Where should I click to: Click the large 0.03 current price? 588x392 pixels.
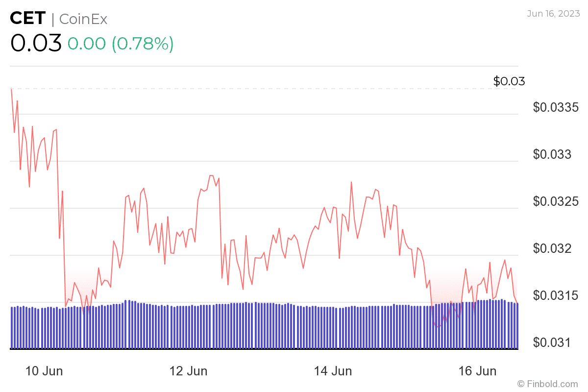click(x=36, y=44)
